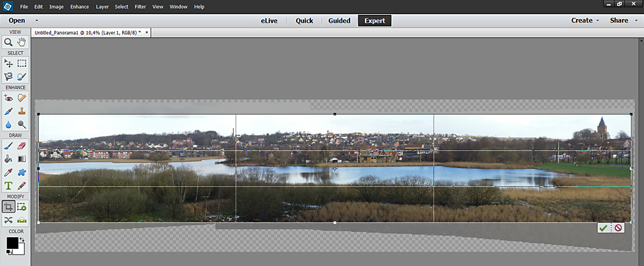Select the Rectangular Marquee tool
The width and height of the screenshot is (644, 266).
pos(21,63)
